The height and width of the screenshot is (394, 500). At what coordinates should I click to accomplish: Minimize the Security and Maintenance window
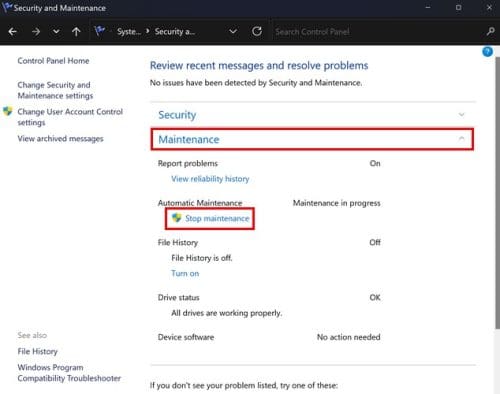428,7
